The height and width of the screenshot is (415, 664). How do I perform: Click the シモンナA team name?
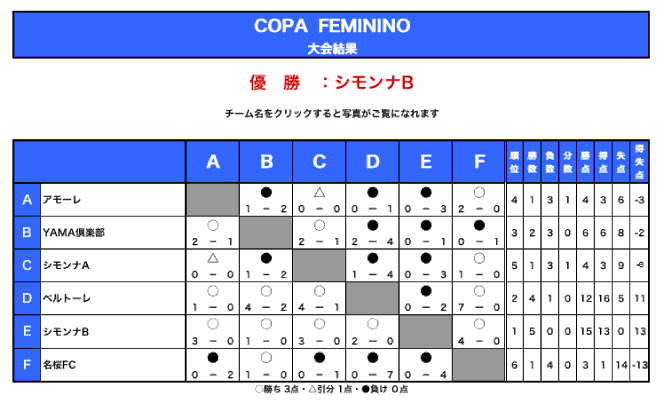tap(66, 265)
